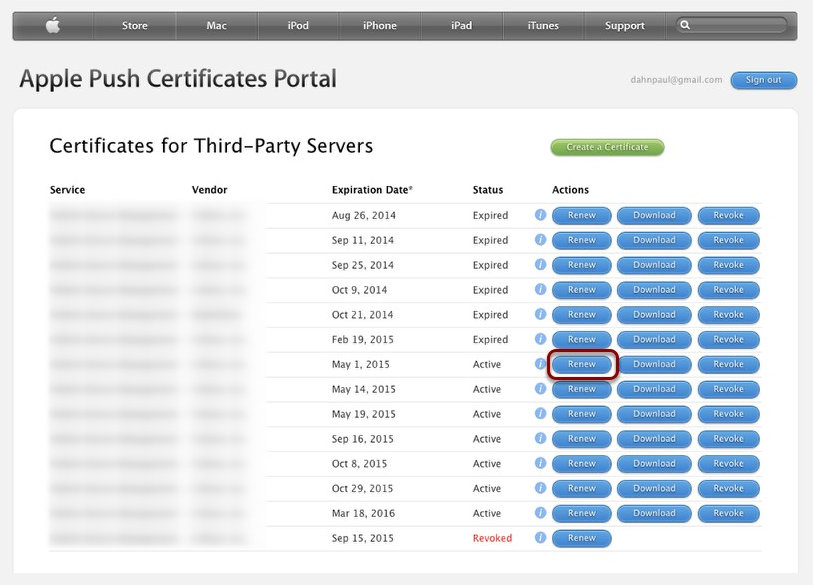Go to the Support section

625,25
